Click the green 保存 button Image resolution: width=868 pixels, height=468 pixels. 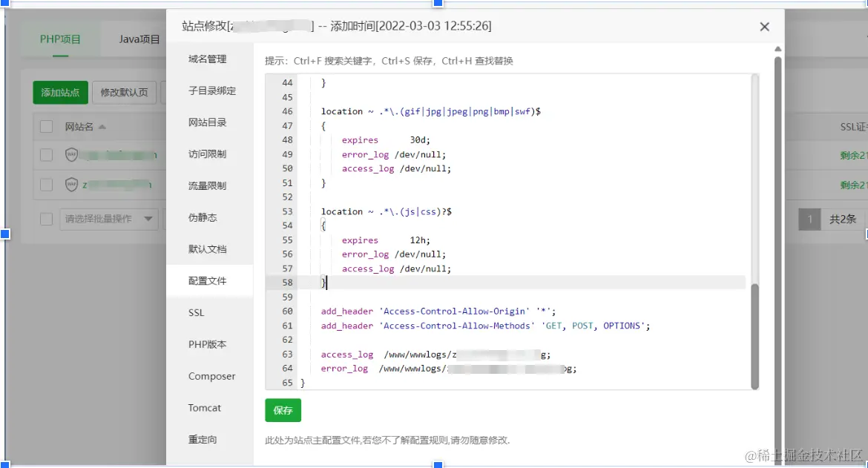(x=283, y=410)
